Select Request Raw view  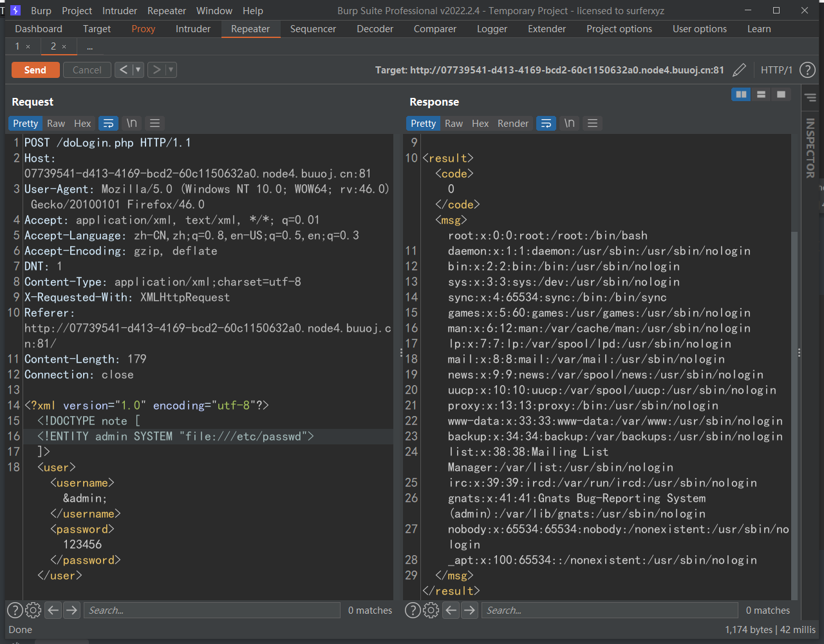click(56, 124)
